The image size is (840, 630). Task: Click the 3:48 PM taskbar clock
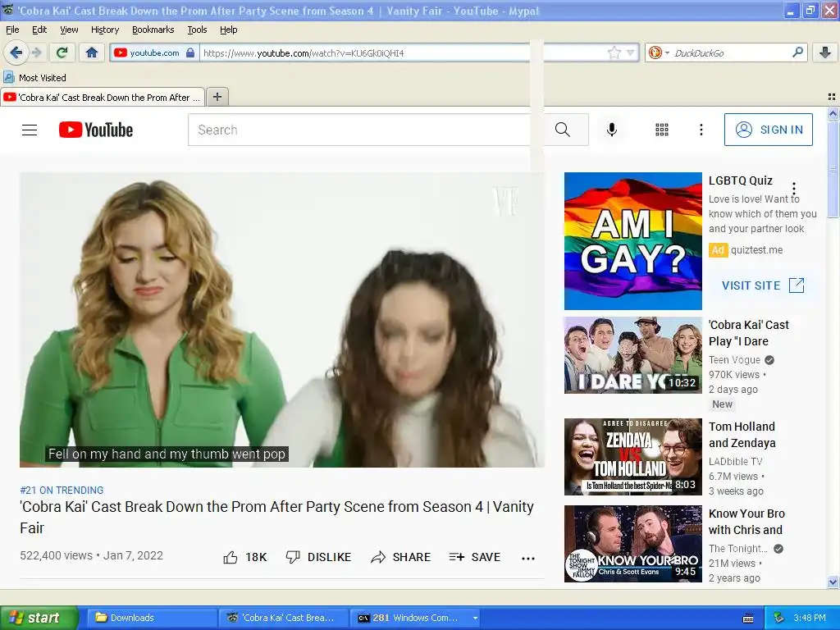tap(810, 618)
